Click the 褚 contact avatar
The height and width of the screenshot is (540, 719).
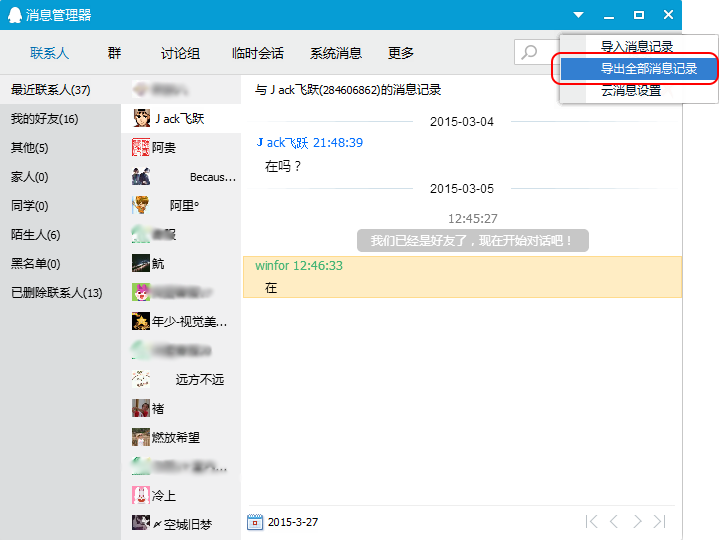point(141,408)
